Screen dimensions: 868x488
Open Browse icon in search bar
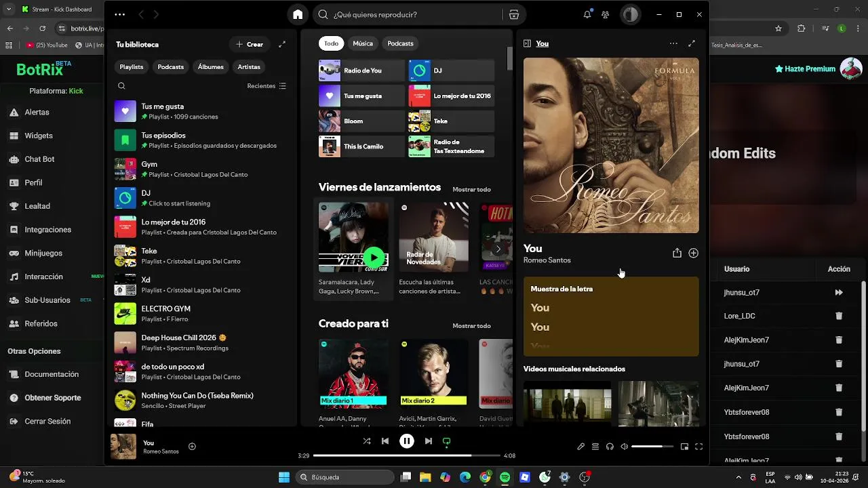[514, 14]
